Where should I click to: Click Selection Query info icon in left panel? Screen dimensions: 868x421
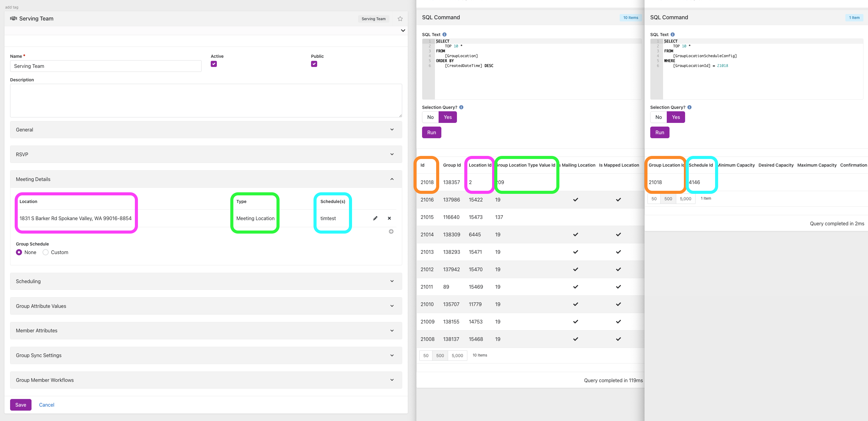(461, 107)
